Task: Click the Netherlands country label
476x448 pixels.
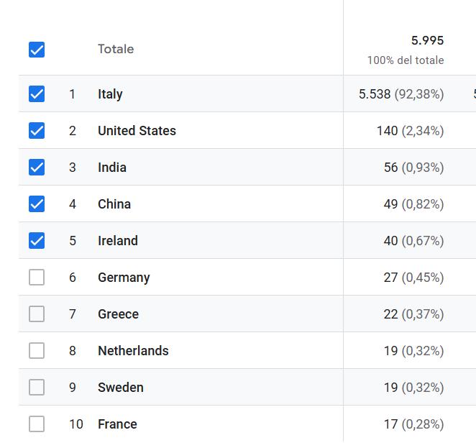Action: pos(133,351)
